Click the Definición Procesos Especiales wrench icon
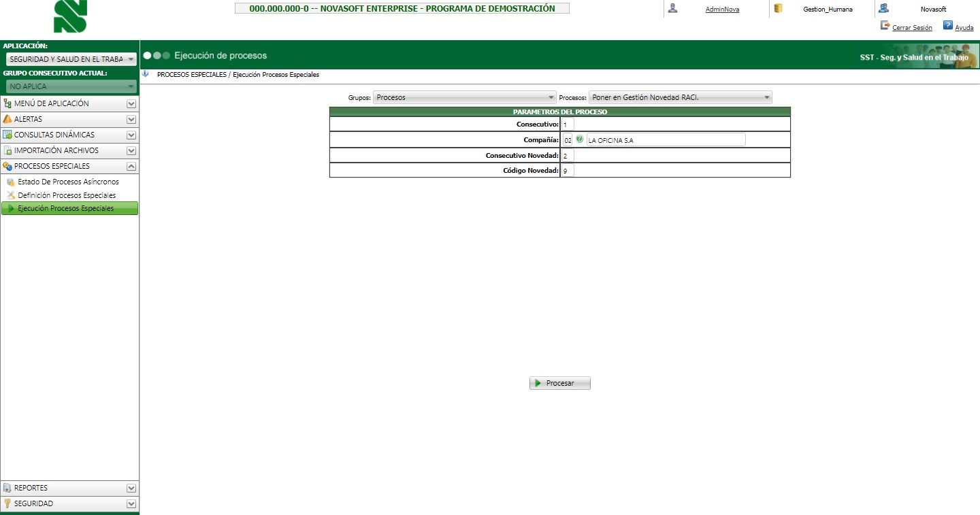This screenshot has height=515, width=980. coord(12,195)
